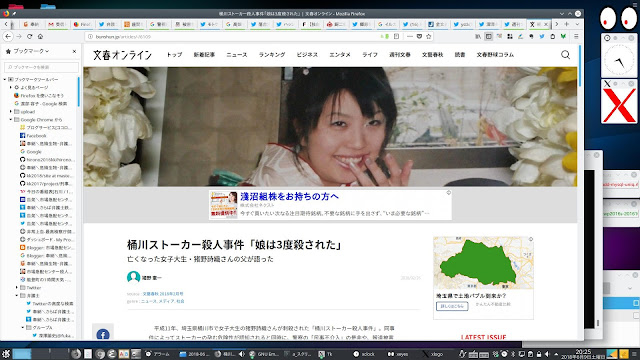Open the KDE application launcher
640x360 pixels.
[x=6, y=354]
